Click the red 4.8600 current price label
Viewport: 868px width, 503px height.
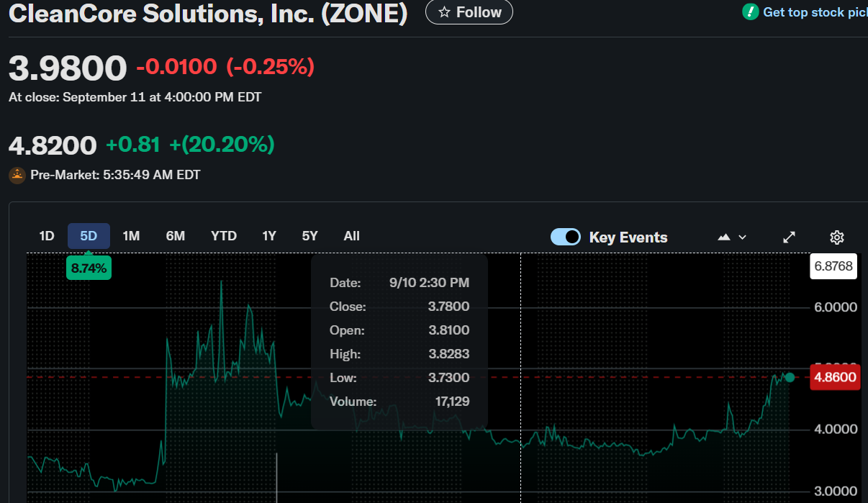coord(835,377)
